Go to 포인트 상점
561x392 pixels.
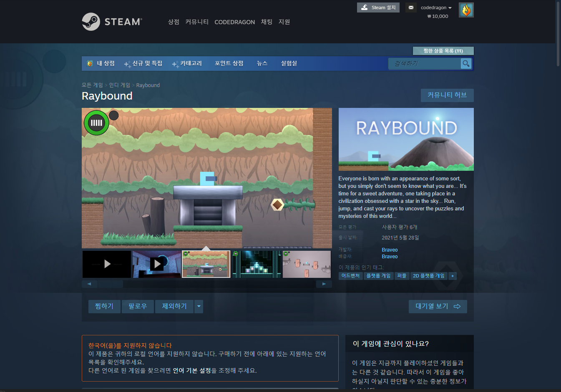click(229, 63)
